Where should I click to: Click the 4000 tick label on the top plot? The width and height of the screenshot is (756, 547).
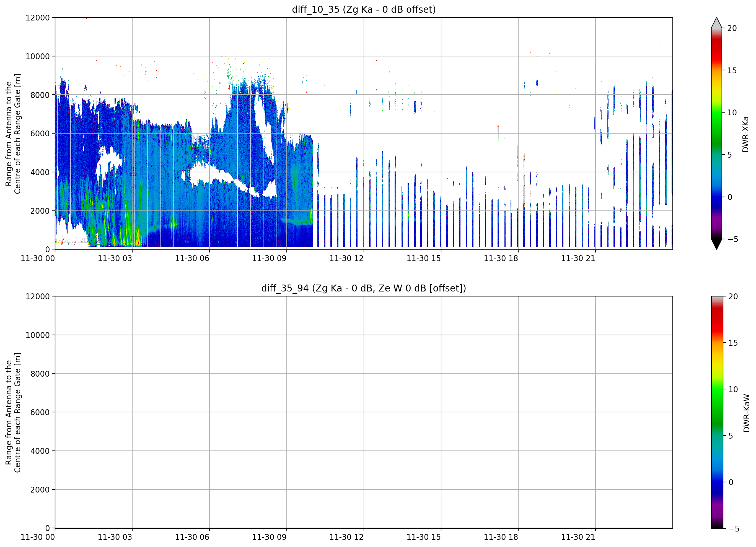40,172
